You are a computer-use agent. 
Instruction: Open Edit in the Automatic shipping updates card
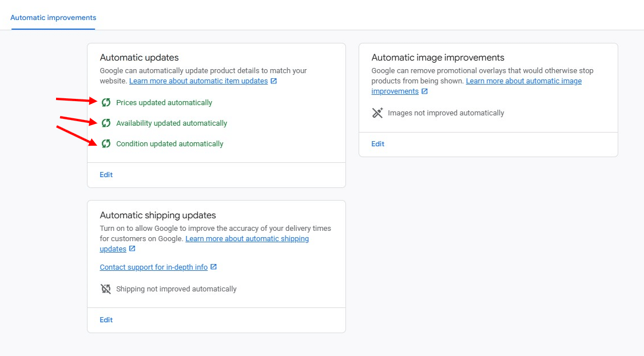click(x=106, y=319)
